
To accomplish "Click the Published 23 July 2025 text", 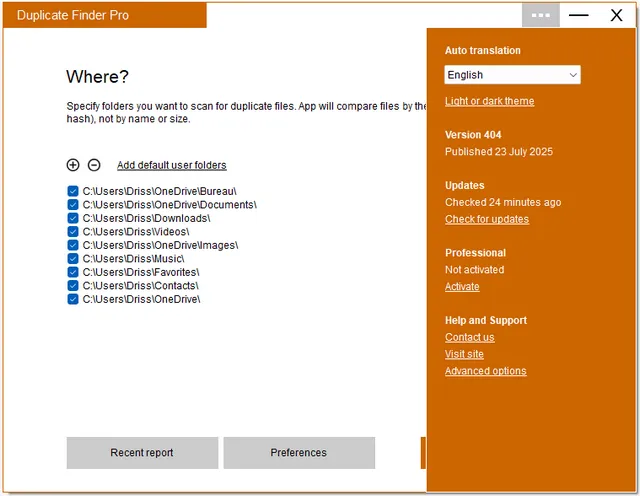I will 499,151.
